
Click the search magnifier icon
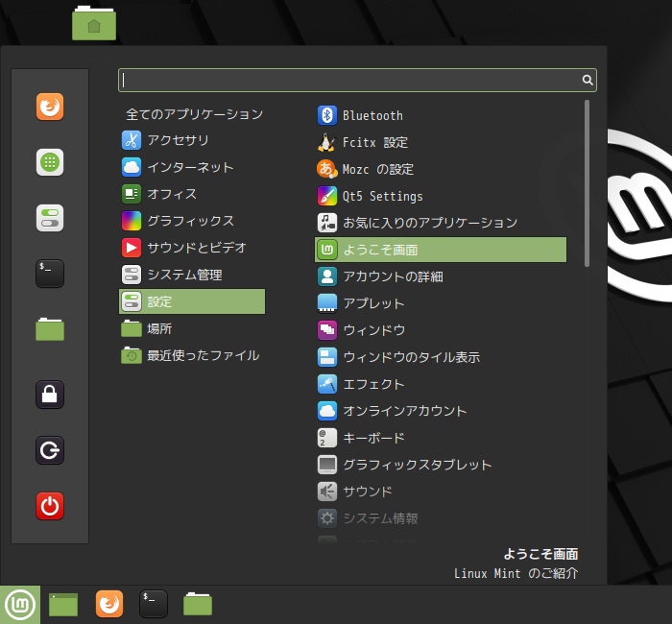pos(588,80)
